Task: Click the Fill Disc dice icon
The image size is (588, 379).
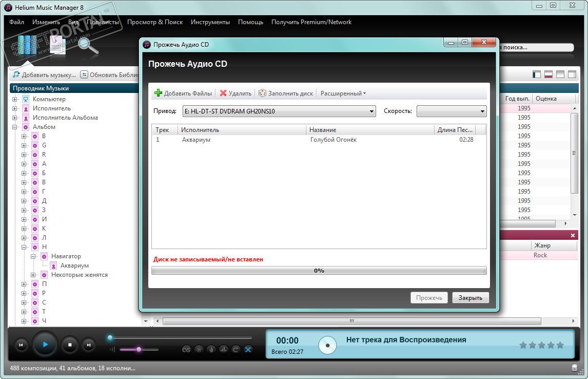Action: (x=263, y=93)
